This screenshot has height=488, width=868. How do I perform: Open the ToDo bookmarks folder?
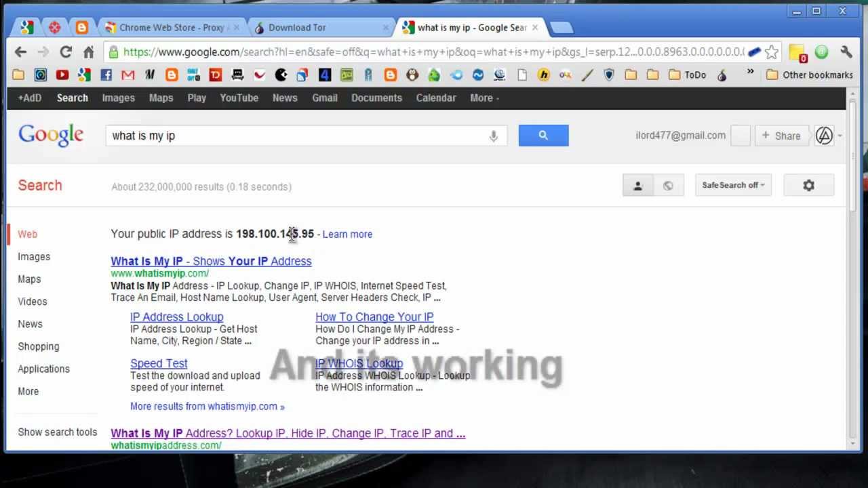click(x=688, y=75)
